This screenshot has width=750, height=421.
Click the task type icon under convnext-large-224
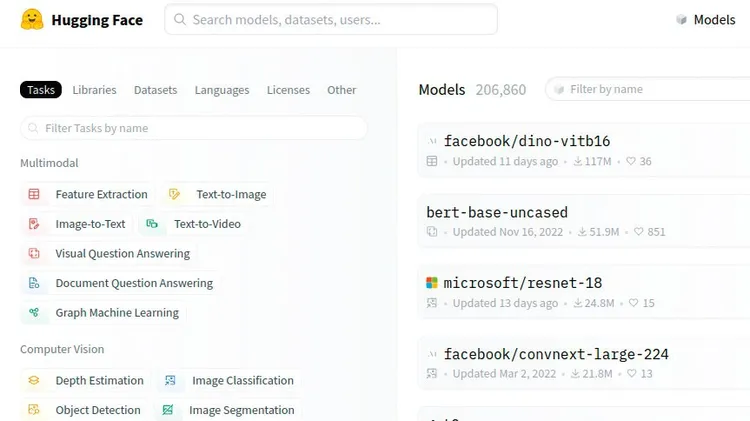432,374
